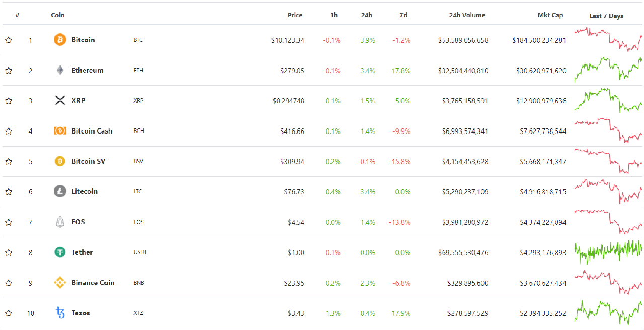Click Bitcoin market cap $184,500,234,281
This screenshot has width=644, height=330.
click(x=539, y=40)
